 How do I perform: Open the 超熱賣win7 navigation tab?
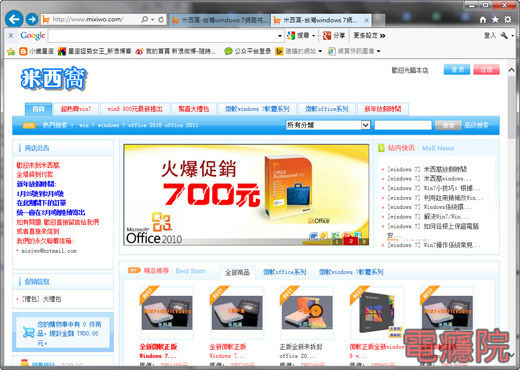[x=76, y=109]
